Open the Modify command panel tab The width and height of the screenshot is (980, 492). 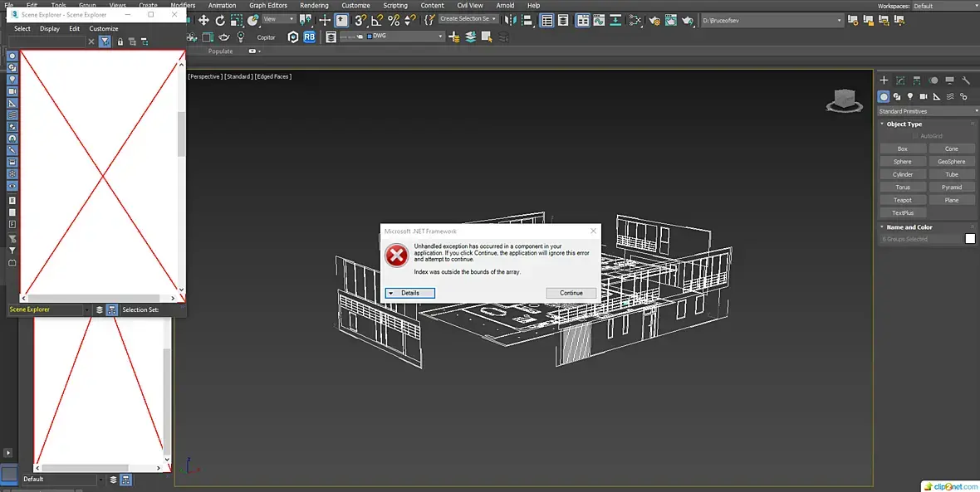(900, 80)
